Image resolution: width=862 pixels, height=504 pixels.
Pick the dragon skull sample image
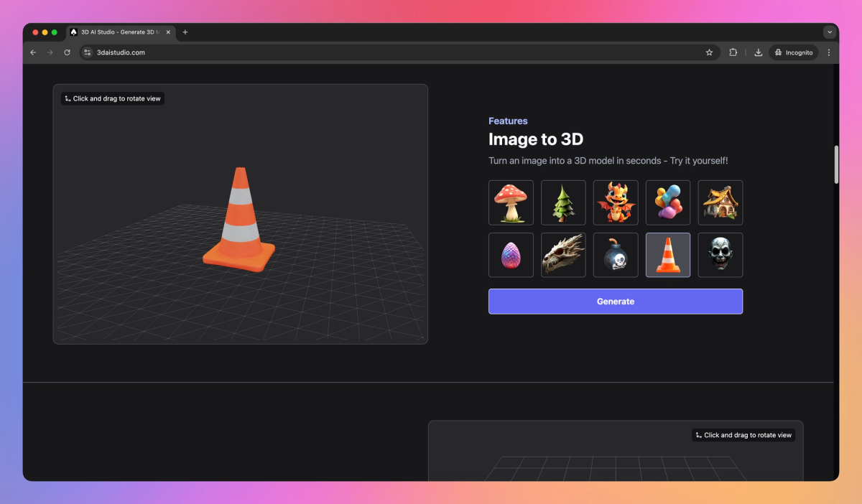563,255
